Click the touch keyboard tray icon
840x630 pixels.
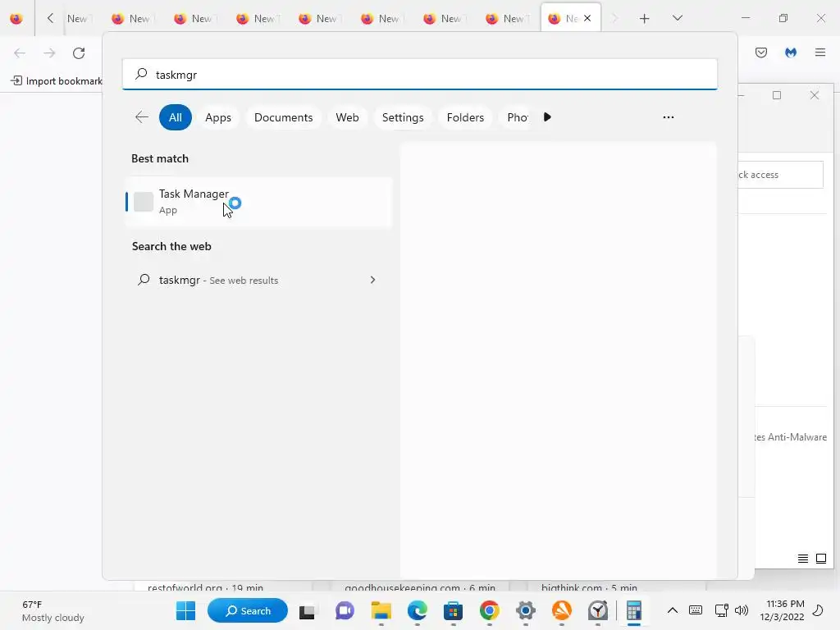(696, 610)
